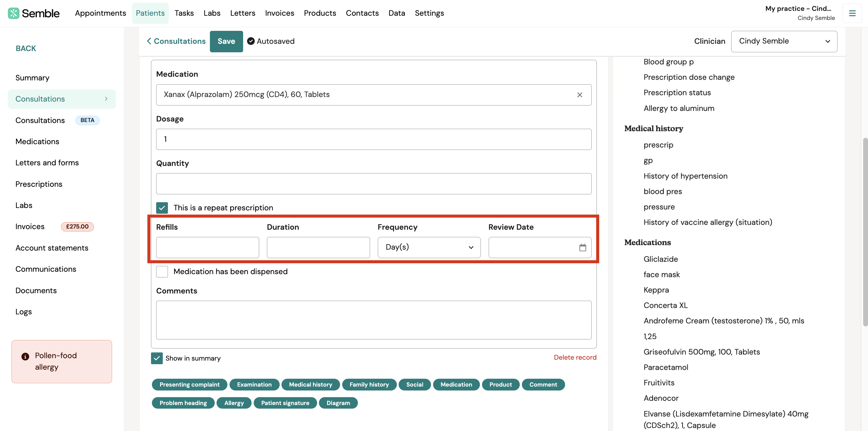The height and width of the screenshot is (431, 868).
Task: Open Logs in the sidebar
Action: (x=24, y=311)
